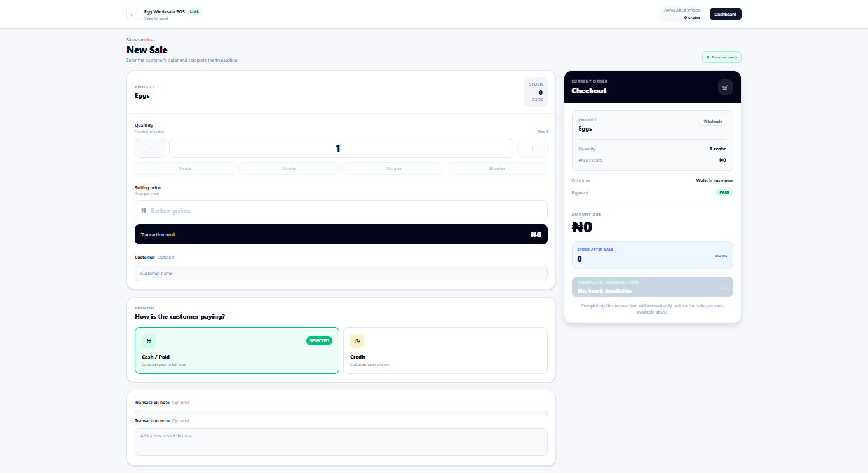Click the Naira symbol in price field
Screen dimensions: 868x473
pyautogui.click(x=144, y=211)
